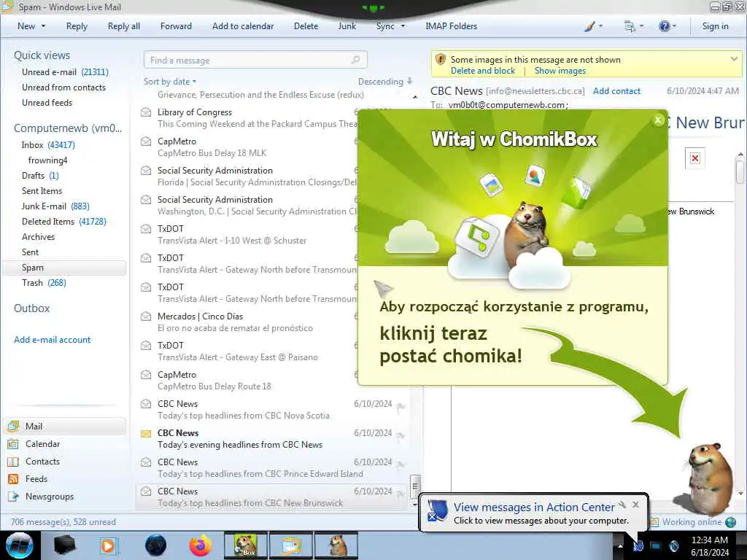Open the Drafts folder

[40, 175]
